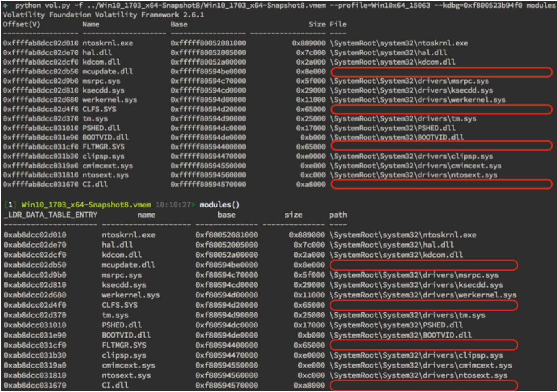Image resolution: width=557 pixels, height=392 pixels.
Task: Select entry '0xab8dcc031010' in modules() output
Action: coord(35,325)
